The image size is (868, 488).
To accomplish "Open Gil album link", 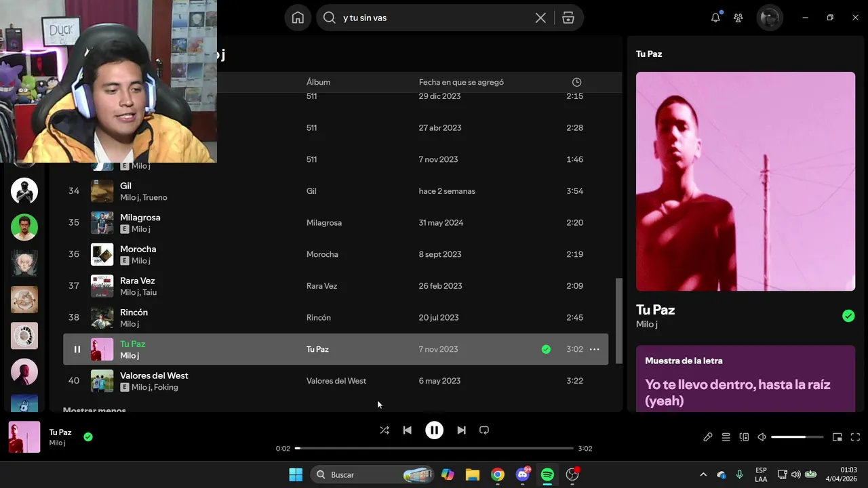I will 311,191.
